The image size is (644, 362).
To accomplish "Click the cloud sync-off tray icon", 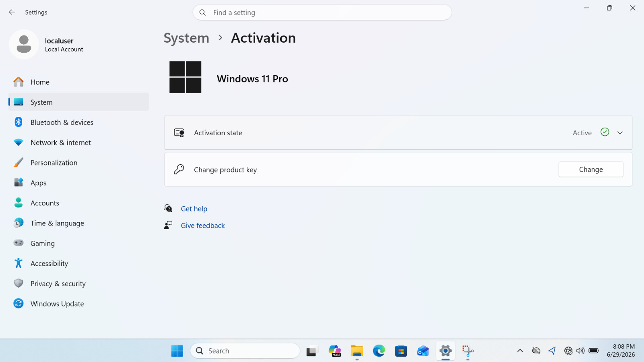I will click(536, 351).
